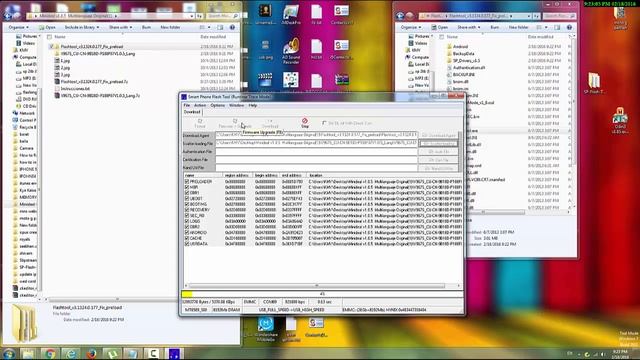Uncheck the RECOVERY partition checkbox
This screenshot has width=640, height=360.
[x=187, y=210]
